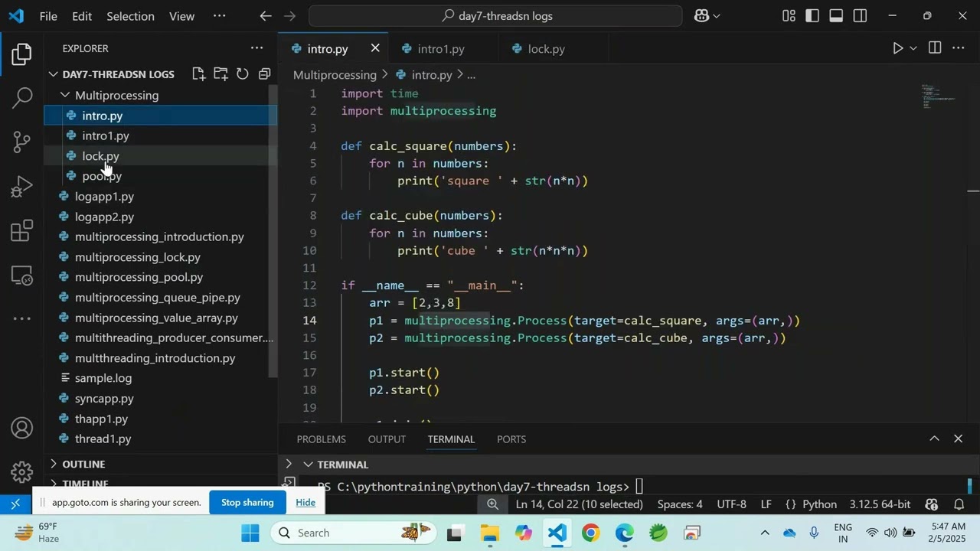This screenshot has width=980, height=551.
Task: Click the Explorer vertical scrollbar
Action: (273, 230)
